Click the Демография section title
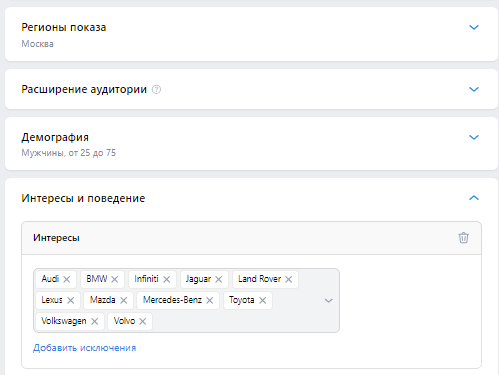The image size is (499, 375). point(55,137)
